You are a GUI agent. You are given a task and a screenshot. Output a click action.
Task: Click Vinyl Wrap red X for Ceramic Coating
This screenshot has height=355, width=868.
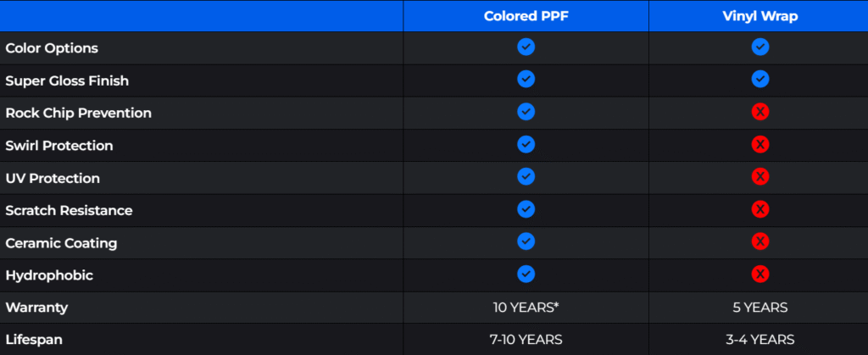click(x=760, y=242)
